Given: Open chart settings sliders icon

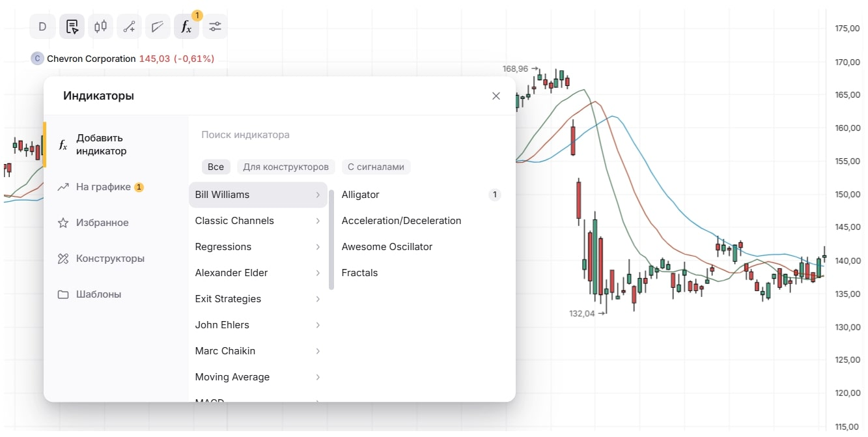Looking at the screenshot, I should point(215,27).
